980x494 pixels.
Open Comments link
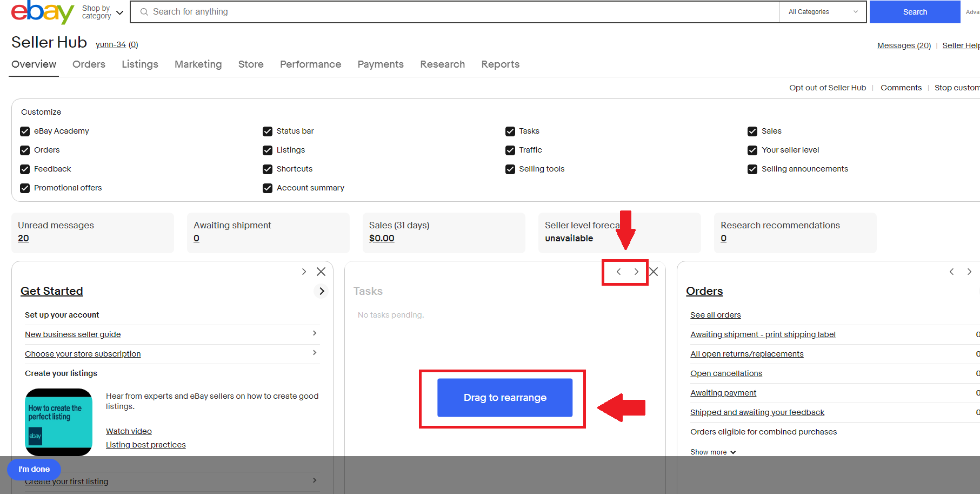[901, 88]
